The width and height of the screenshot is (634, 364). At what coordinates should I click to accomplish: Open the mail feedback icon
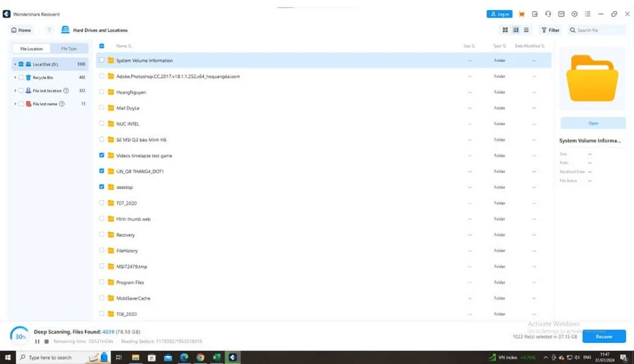pos(561,14)
